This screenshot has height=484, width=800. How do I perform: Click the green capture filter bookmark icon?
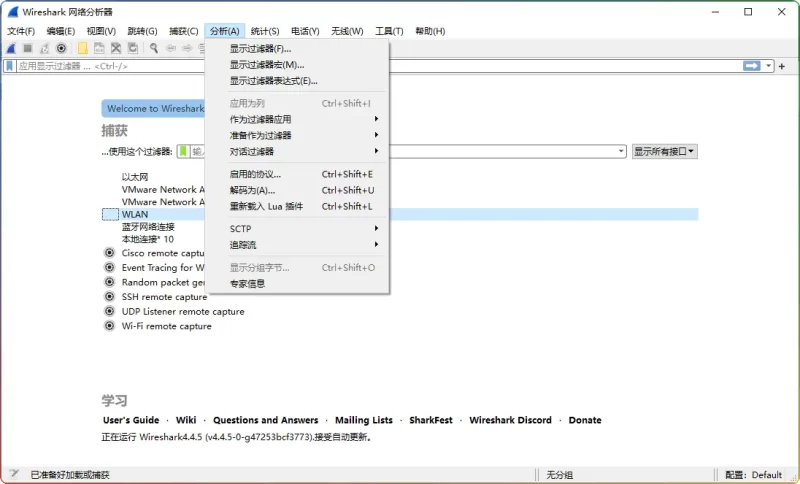[183, 151]
